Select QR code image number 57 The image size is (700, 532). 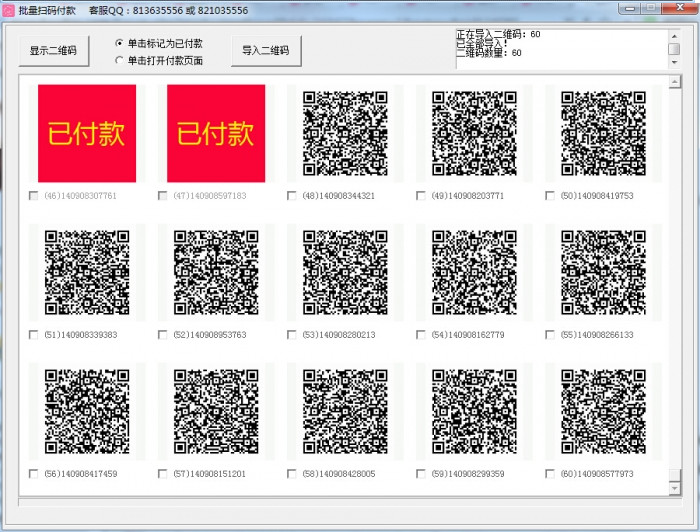(x=216, y=411)
